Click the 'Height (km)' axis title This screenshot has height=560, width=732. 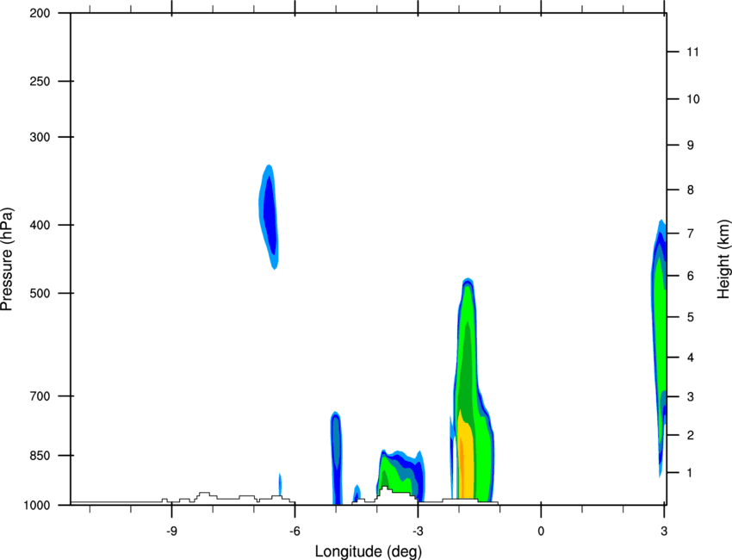tap(723, 259)
